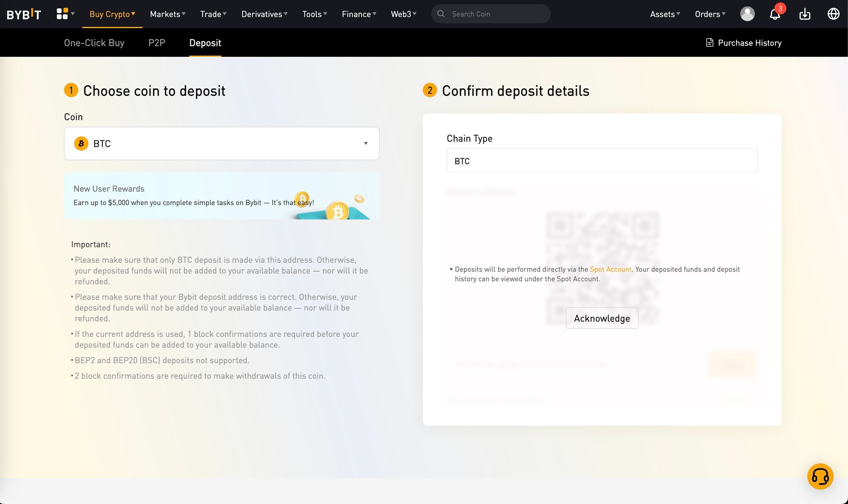Click the One-Click Buy tab
Viewport: 848px width, 504px height.
tap(94, 42)
